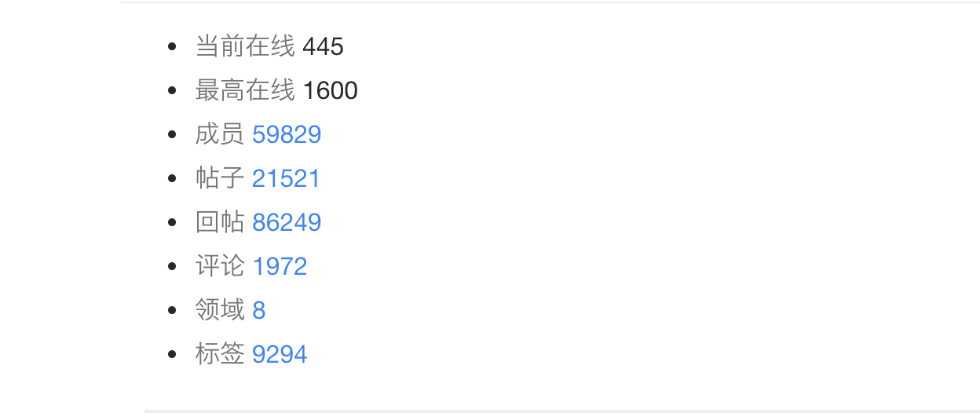Open the 标签 count link 9294
Viewport: 980px width, 413px height.
coord(280,354)
